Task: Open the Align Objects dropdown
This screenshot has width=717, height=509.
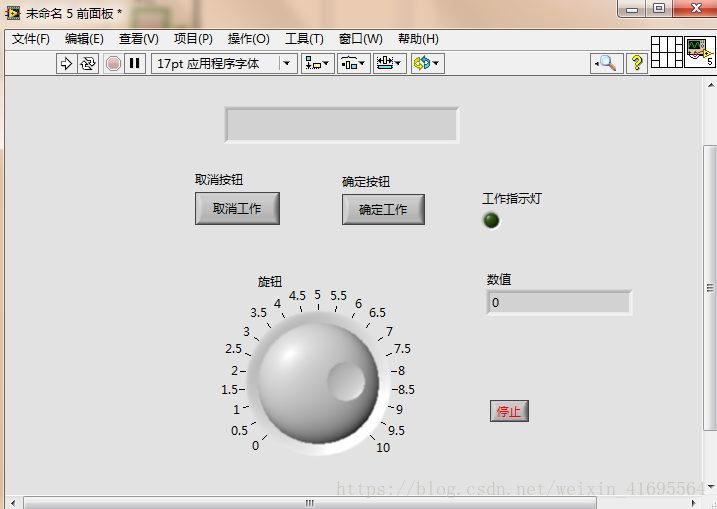Action: pyautogui.click(x=317, y=63)
